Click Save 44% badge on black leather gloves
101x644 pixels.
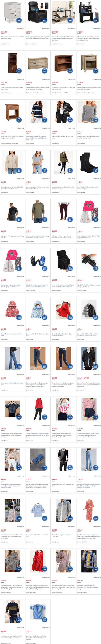(96, 268)
